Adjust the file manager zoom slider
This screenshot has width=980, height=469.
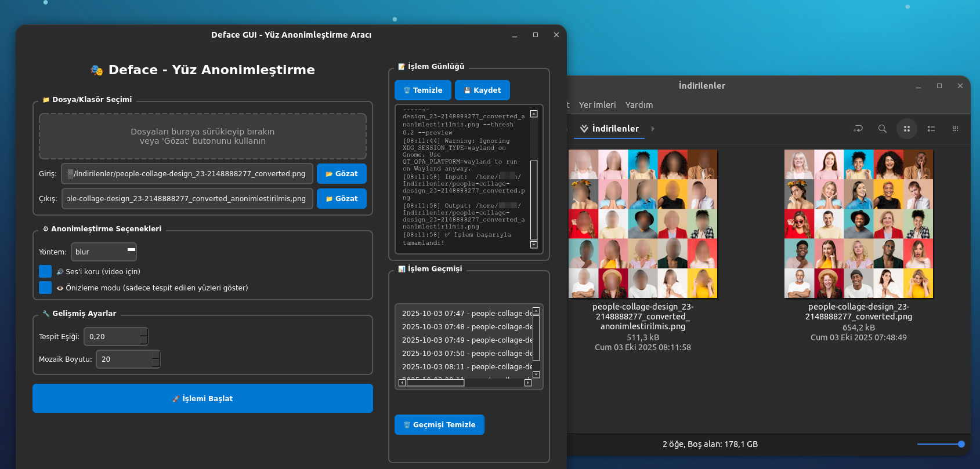(x=961, y=444)
